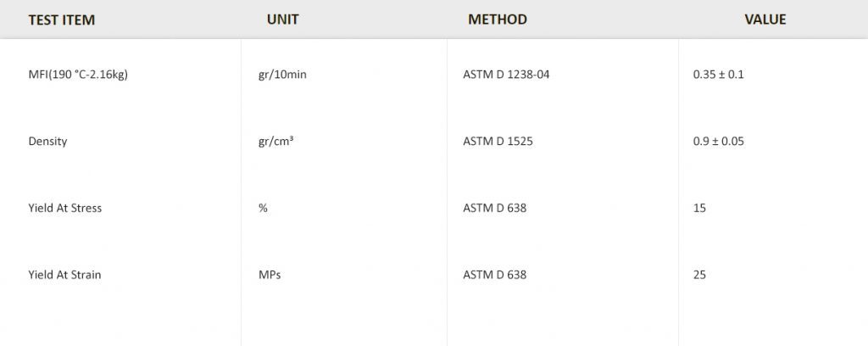Select ASTM D 638 in Yield At Strain row
Screen dimensions: 868x346
[495, 275]
